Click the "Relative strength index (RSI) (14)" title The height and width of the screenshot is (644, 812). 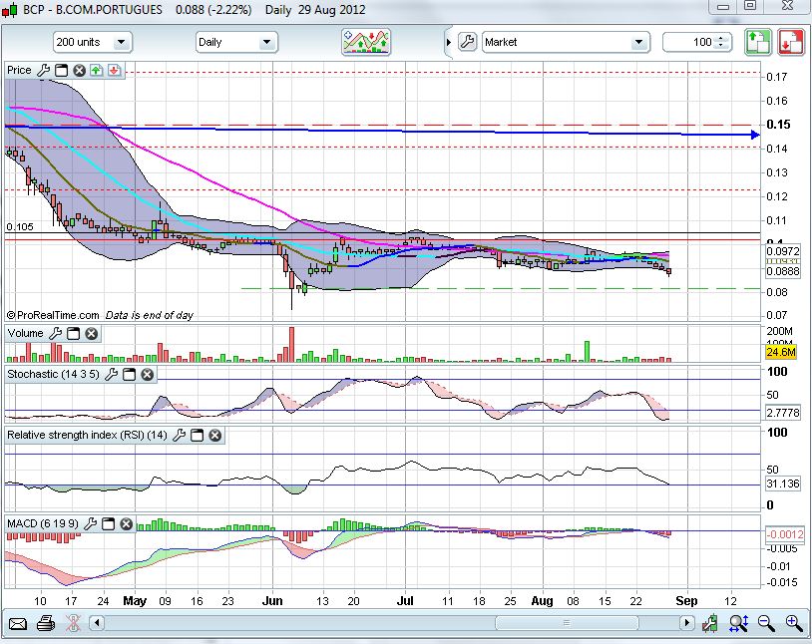pos(87,436)
